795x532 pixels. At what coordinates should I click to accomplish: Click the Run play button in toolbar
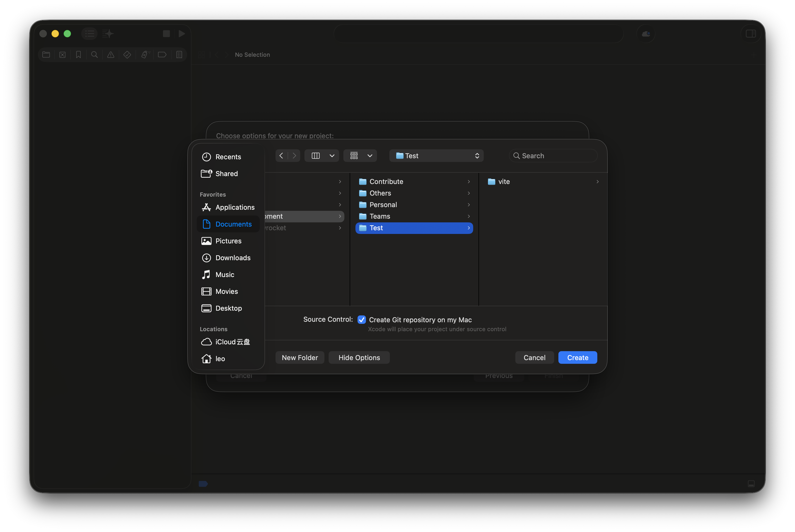click(x=182, y=34)
